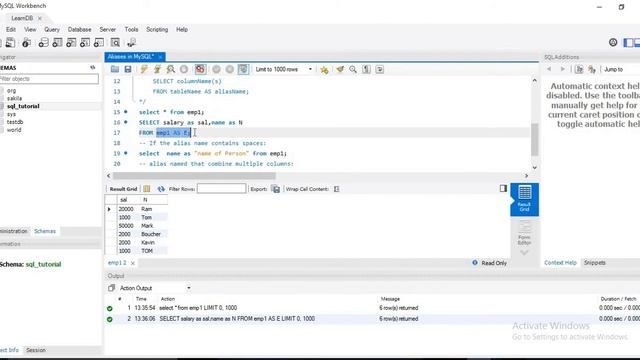Select sql_tutorial schema

23,106
